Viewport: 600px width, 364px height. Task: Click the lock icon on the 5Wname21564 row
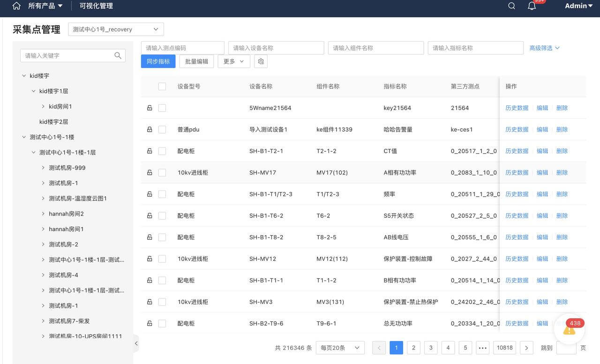[x=150, y=107]
